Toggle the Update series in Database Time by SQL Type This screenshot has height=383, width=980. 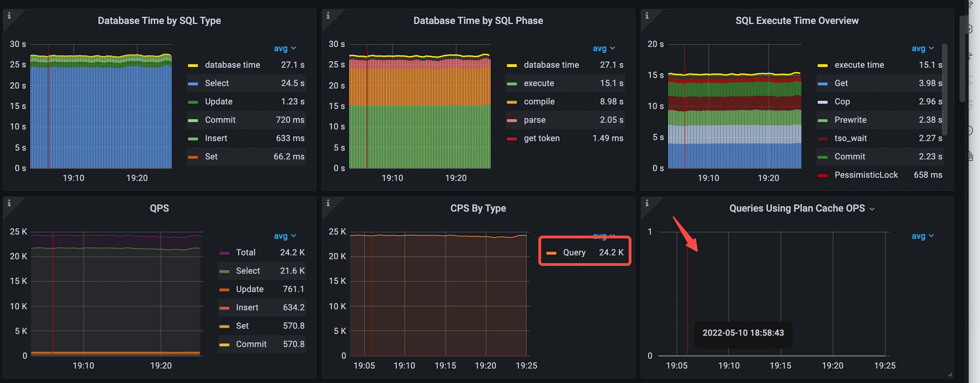tap(218, 101)
